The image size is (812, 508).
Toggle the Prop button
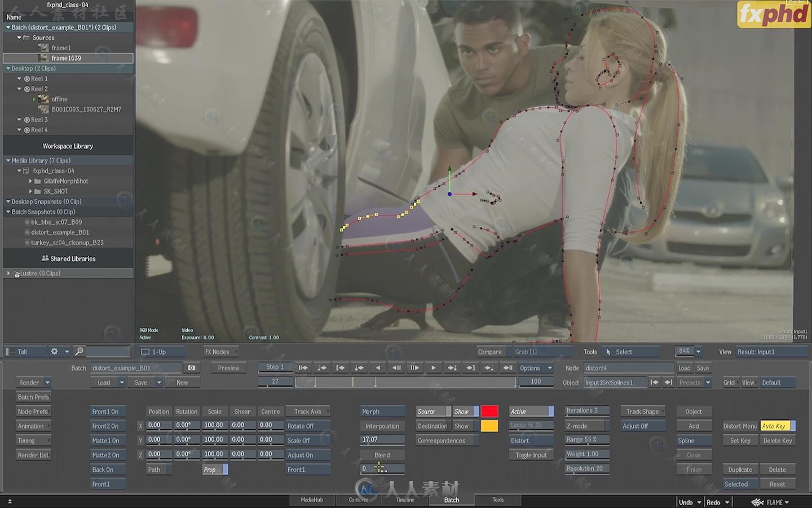[x=215, y=470]
